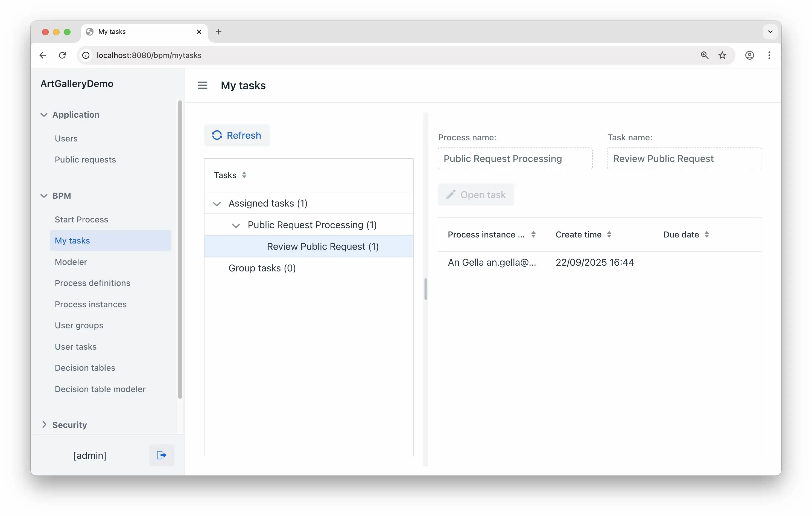Sort by the Tasks column arrows

(x=244, y=175)
